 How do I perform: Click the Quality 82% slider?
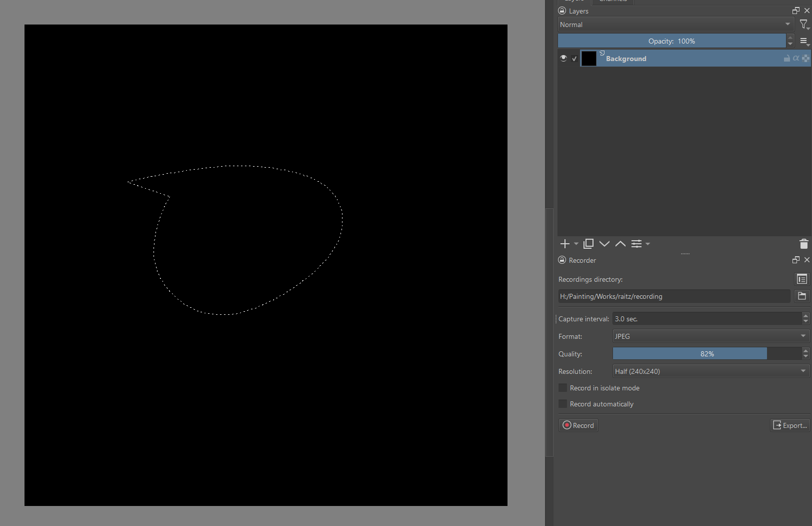coord(707,354)
